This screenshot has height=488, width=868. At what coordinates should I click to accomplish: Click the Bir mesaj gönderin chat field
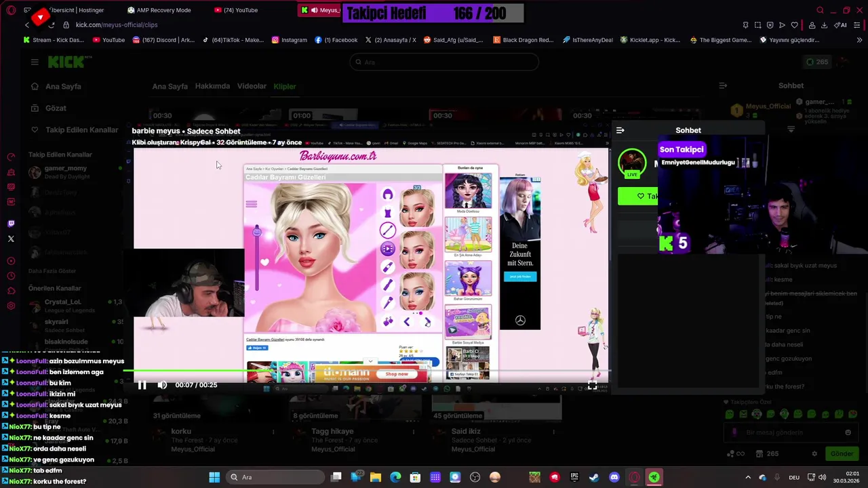790,432
